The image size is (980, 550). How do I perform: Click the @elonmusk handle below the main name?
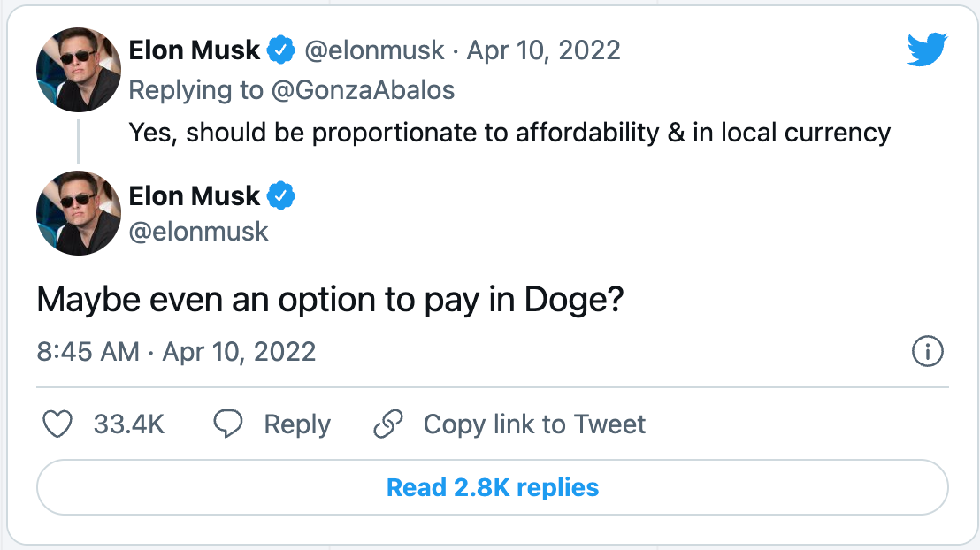coord(199,231)
